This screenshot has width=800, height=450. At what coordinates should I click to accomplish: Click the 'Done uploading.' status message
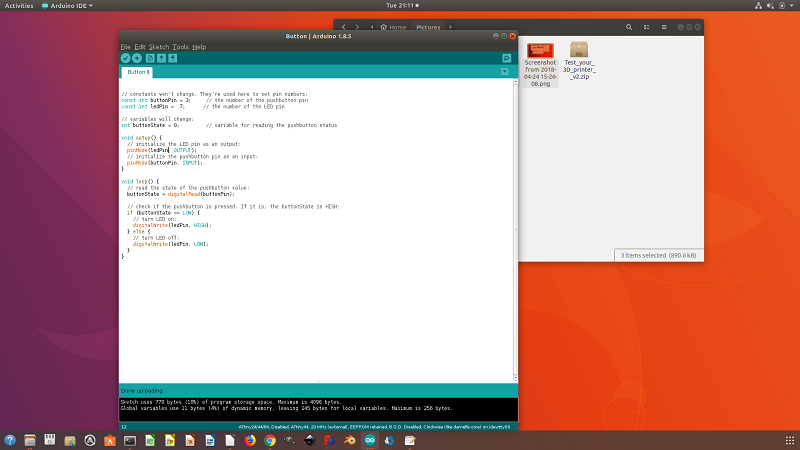pyautogui.click(x=142, y=390)
